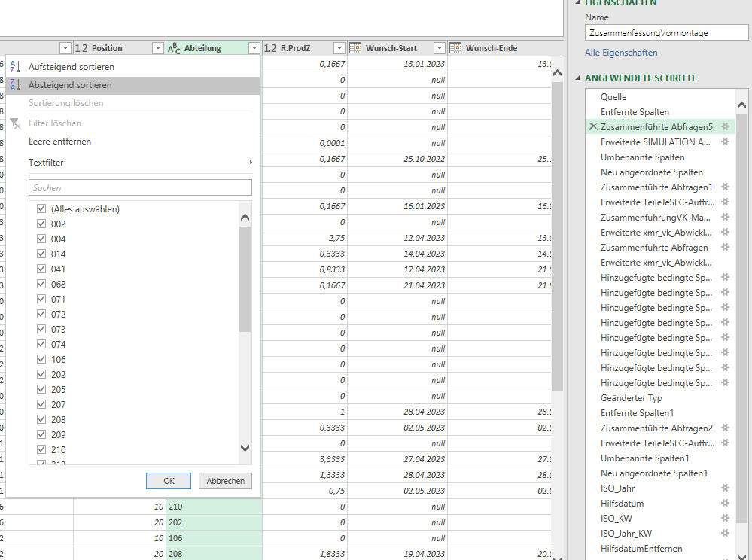Open gear settings for ZusammenführungVK-Ma... step
Screen dimensions: 752x560
[725, 218]
